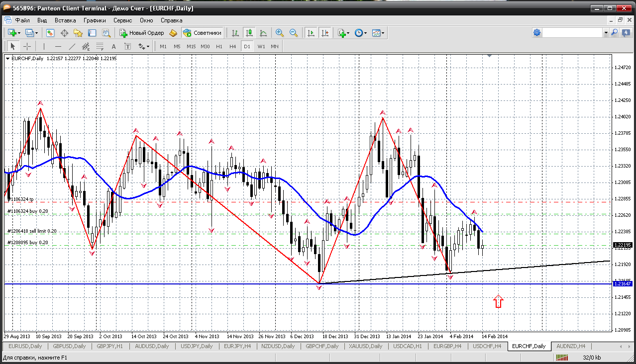
Task: Click the connection status bars icon
Action: (562, 358)
